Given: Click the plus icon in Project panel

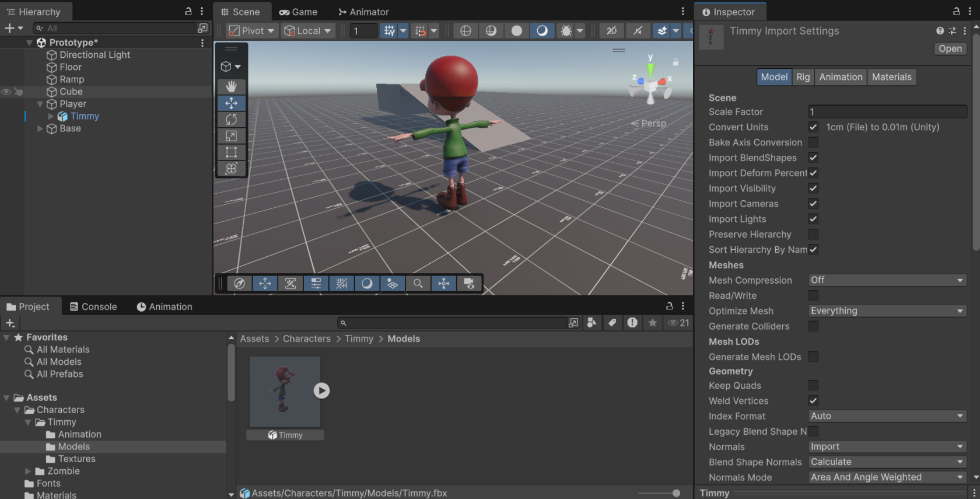Looking at the screenshot, I should pos(10,323).
